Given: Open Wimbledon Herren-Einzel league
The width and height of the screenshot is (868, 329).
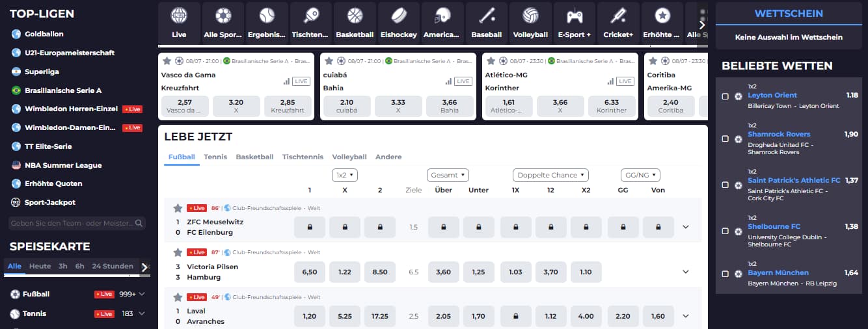Looking at the screenshot, I should click(x=72, y=109).
